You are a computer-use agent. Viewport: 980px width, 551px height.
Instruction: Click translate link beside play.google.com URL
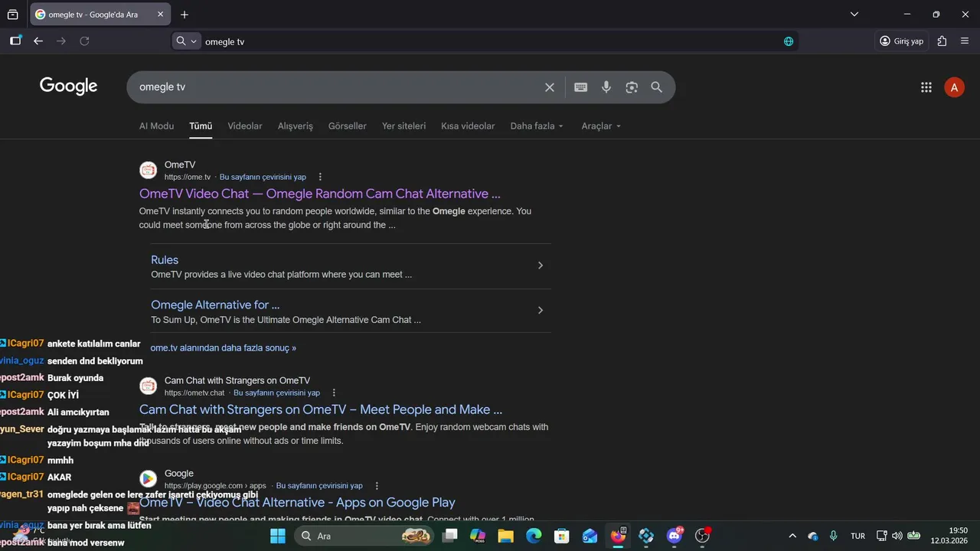tap(319, 486)
